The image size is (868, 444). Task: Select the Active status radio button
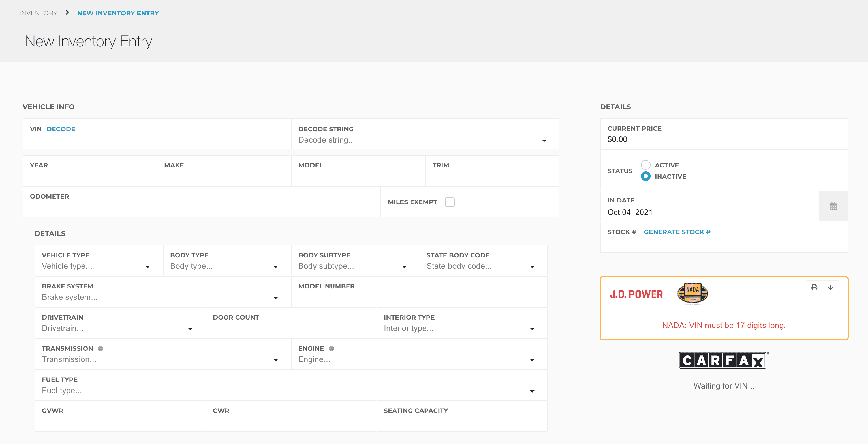click(645, 165)
